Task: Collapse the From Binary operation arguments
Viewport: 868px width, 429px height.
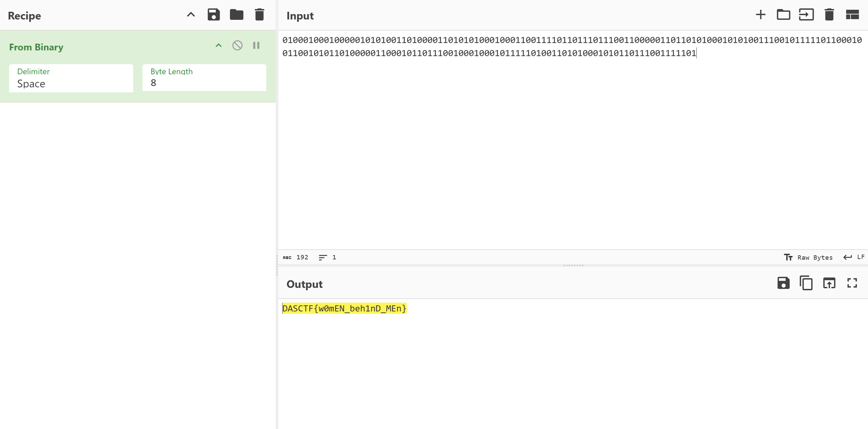Action: tap(219, 45)
